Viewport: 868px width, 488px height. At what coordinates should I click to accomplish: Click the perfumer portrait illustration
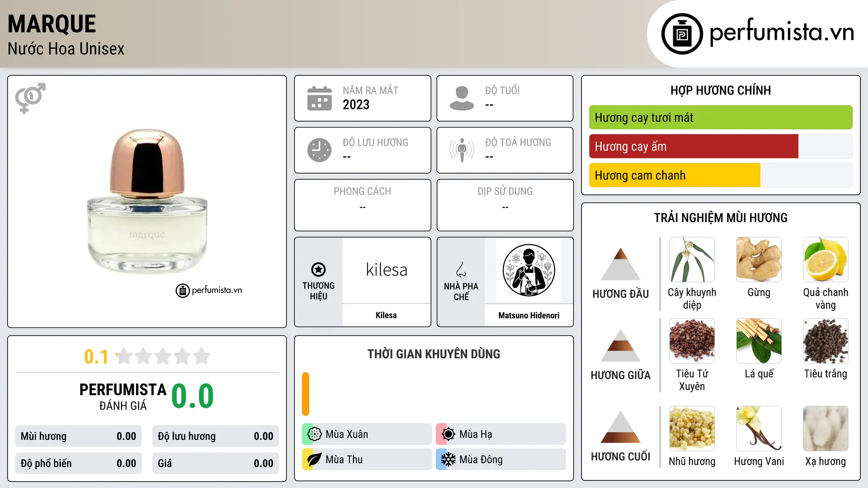coord(529,270)
